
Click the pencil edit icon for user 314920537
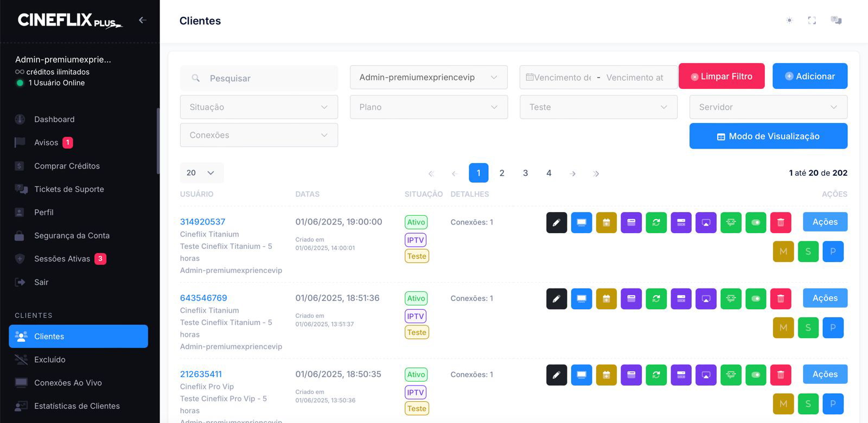coord(556,222)
